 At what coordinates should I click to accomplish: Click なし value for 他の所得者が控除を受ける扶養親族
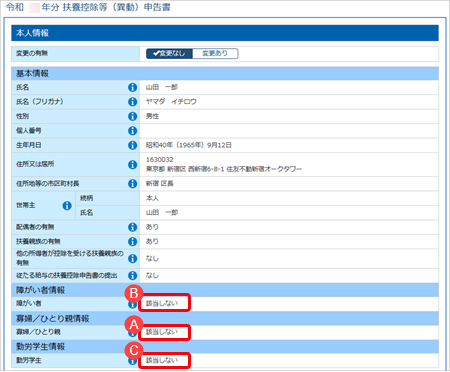click(x=152, y=259)
